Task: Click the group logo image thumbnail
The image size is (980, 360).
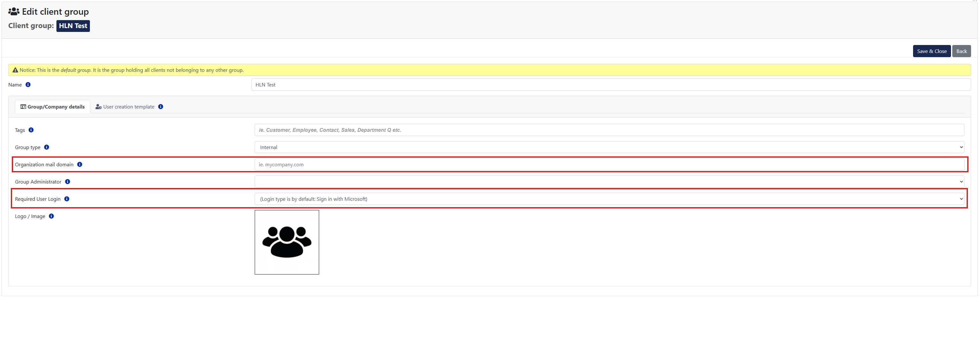Action: [287, 242]
